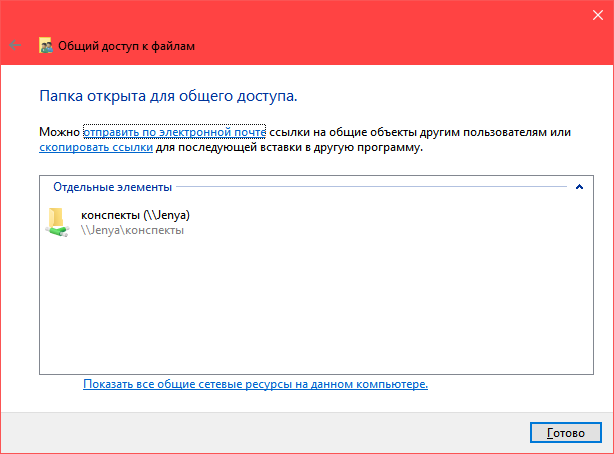
Task: Click the Папка открыта для общего доступа heading
Action: pos(168,97)
